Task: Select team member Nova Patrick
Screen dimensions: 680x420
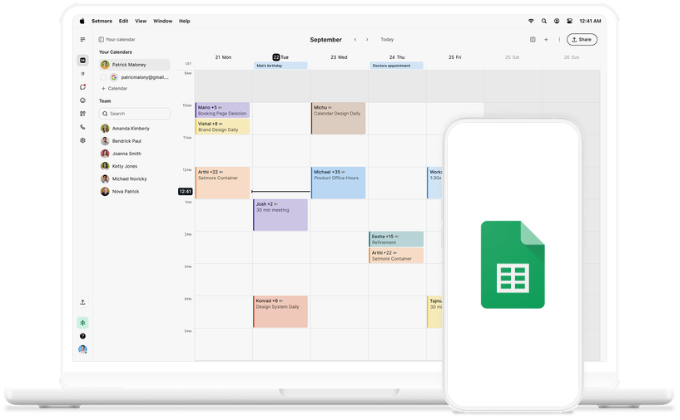Action: click(x=121, y=191)
